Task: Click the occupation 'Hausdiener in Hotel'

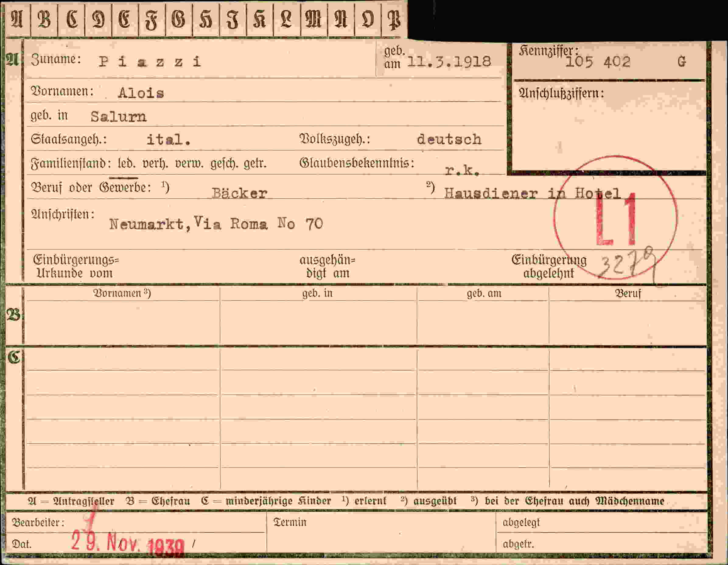Action: pyautogui.click(x=532, y=193)
